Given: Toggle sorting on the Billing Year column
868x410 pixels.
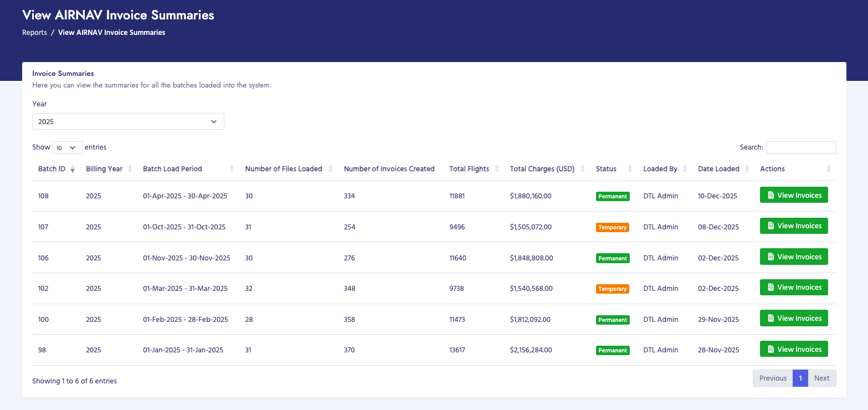Looking at the screenshot, I should pyautogui.click(x=130, y=169).
